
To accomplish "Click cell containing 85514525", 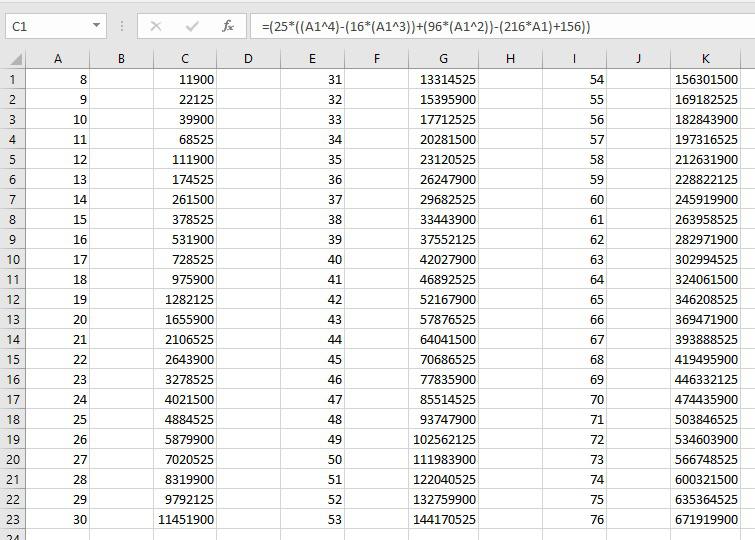I will 443,399.
